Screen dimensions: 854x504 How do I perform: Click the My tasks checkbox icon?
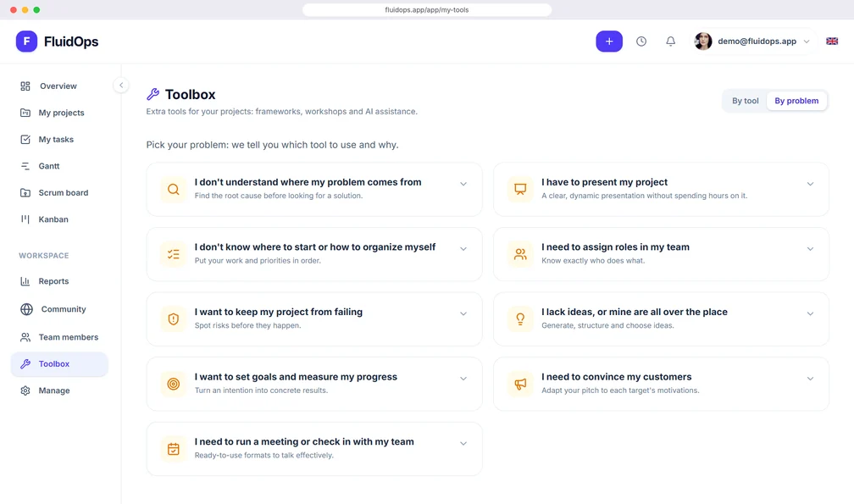[25, 139]
